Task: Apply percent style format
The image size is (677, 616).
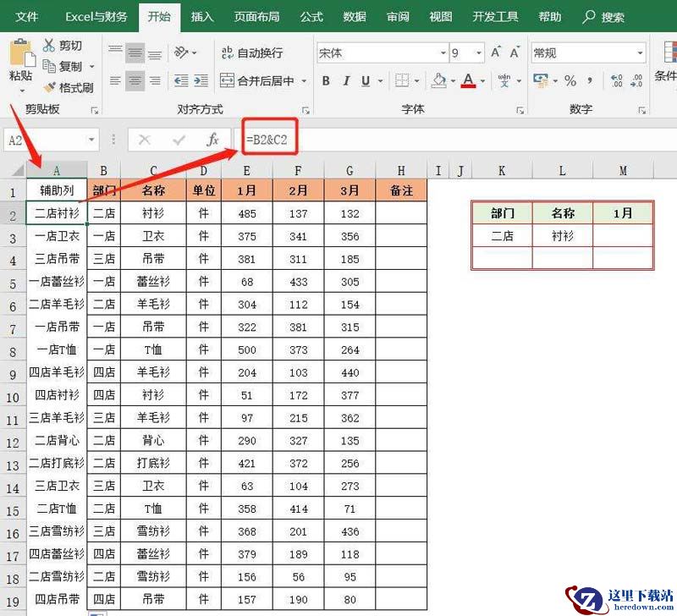Action: [x=570, y=80]
